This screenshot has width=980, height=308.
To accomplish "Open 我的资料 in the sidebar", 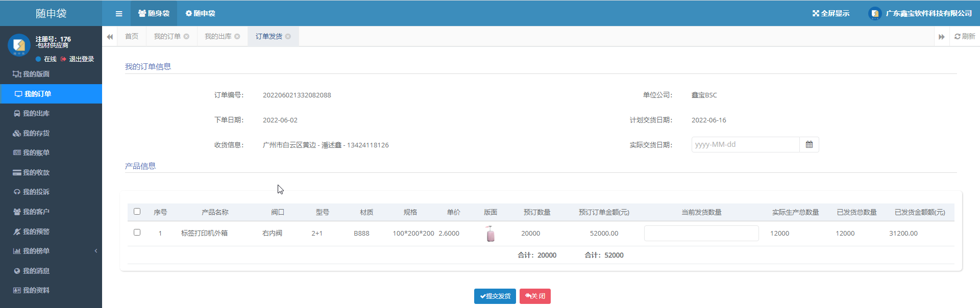I will 51,290.
